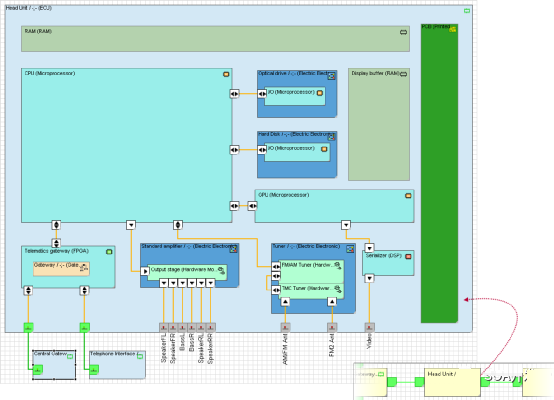Click the Serializer DSP red icon
The height and width of the screenshot is (400, 554).
tap(408, 256)
